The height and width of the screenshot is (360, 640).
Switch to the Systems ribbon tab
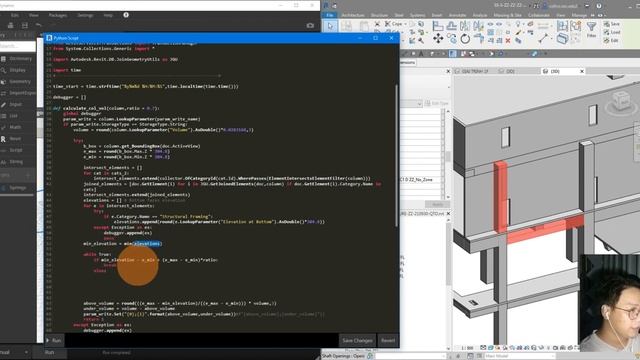pos(417,15)
